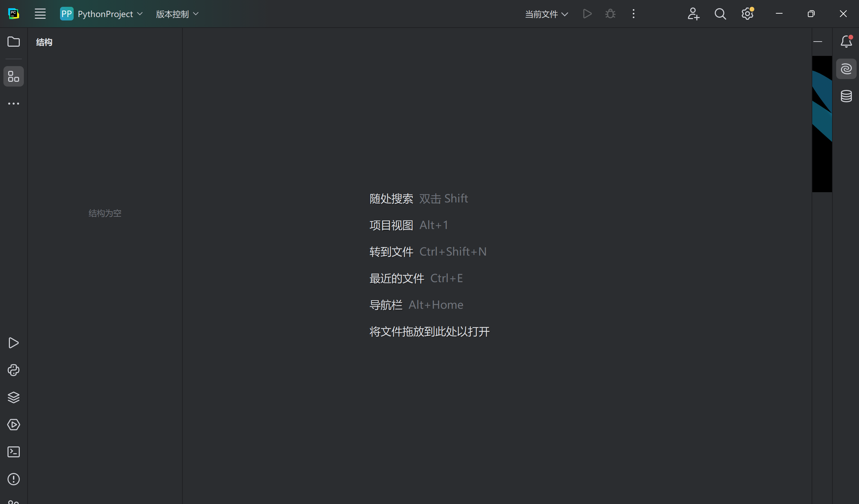Expand the 版本控制 dropdown
The height and width of the screenshot is (504, 859).
tap(177, 14)
